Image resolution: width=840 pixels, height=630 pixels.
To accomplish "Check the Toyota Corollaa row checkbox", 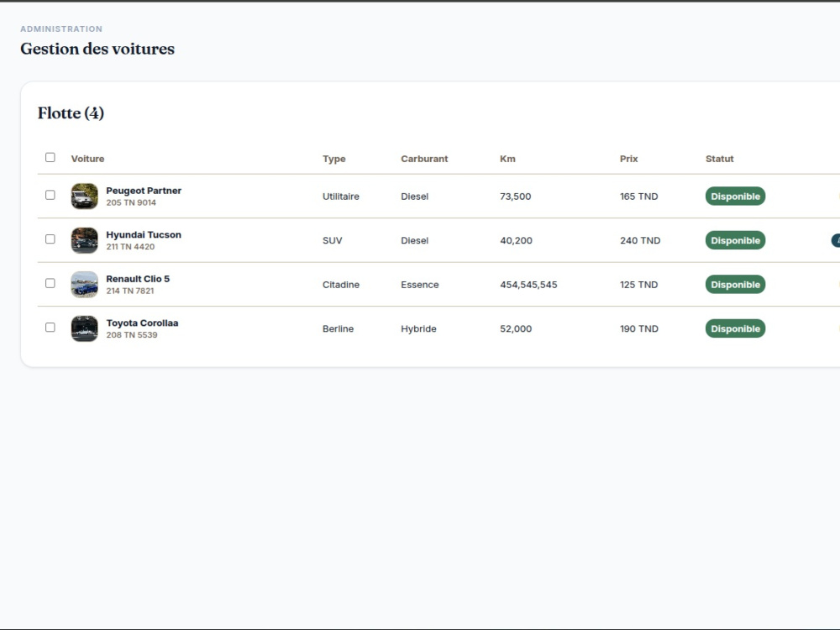I will (x=50, y=328).
